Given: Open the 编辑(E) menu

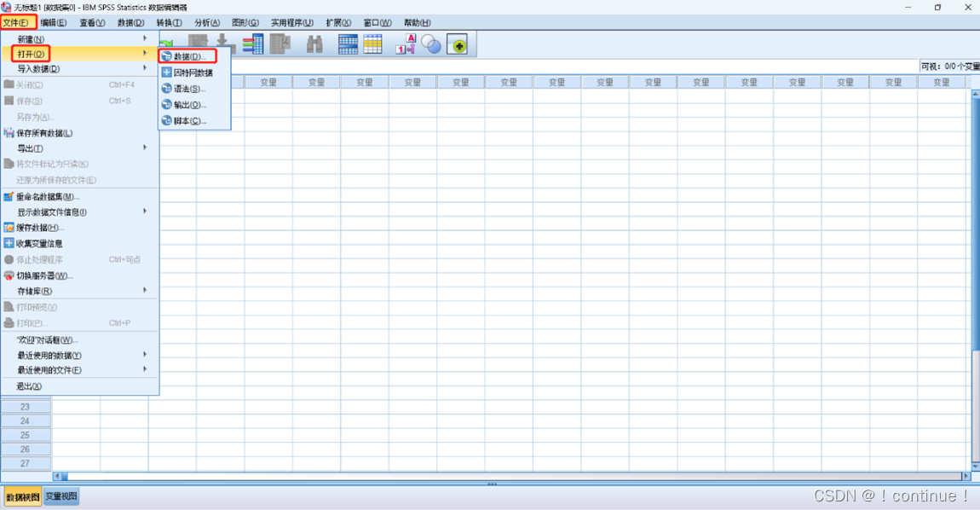Looking at the screenshot, I should [53, 22].
